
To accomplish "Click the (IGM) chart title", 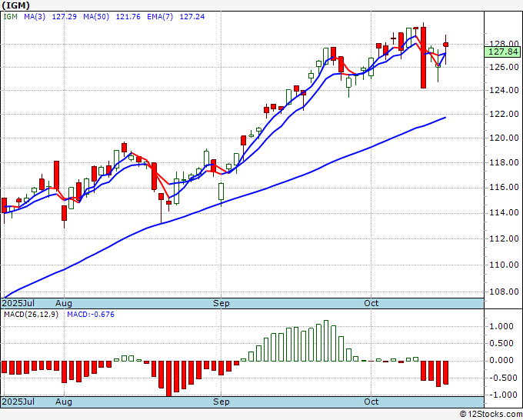I will pyautogui.click(x=15, y=5).
